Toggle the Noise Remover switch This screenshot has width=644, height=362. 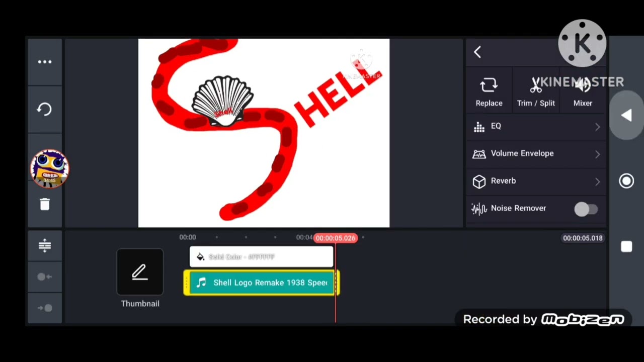[x=586, y=209]
